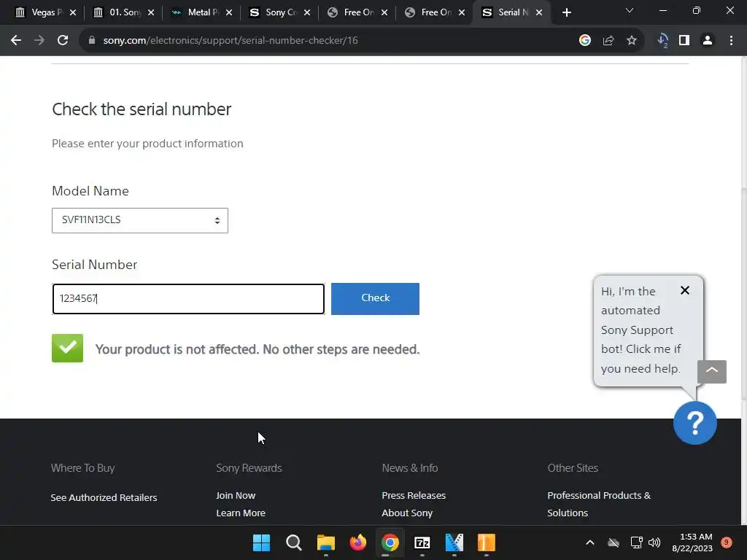
Task: Switch to the first Free On tab
Action: tap(352, 12)
